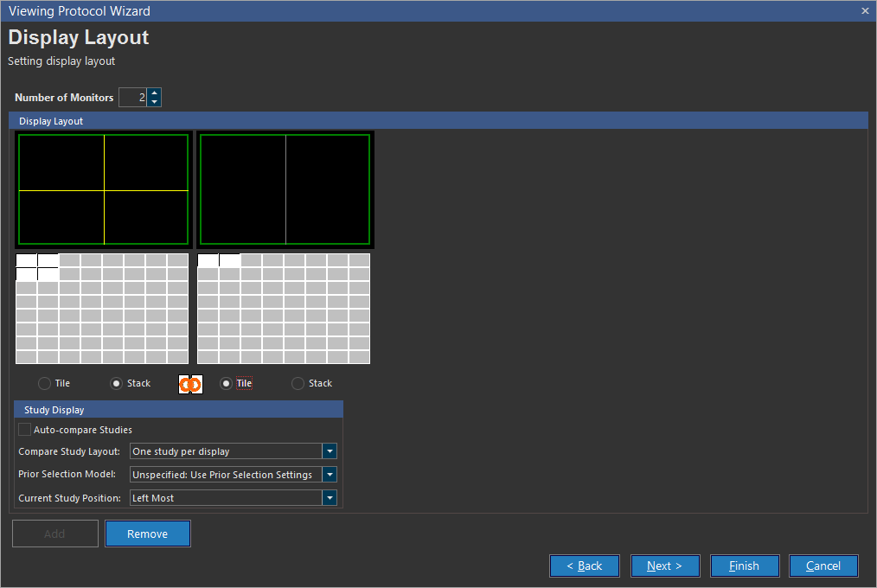Cancel the display layout wizard
Image resolution: width=877 pixels, height=588 pixels.
point(823,566)
